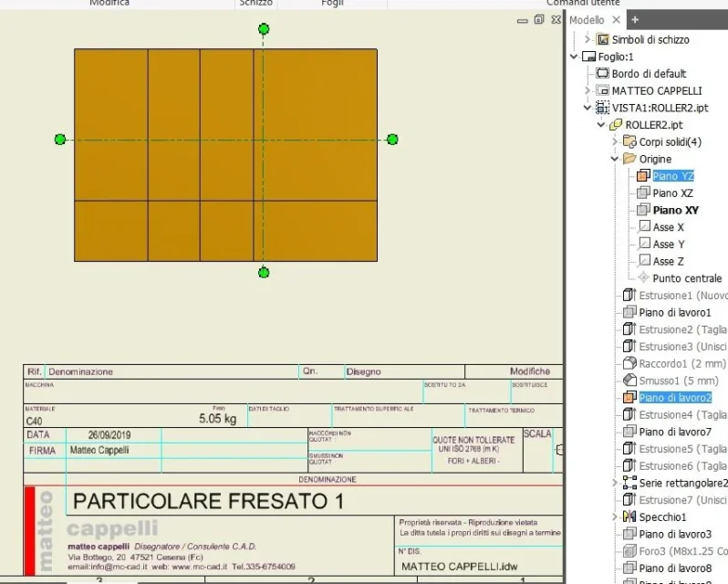Select the bottom green view handle
This screenshot has width=728, height=584.
264,273
